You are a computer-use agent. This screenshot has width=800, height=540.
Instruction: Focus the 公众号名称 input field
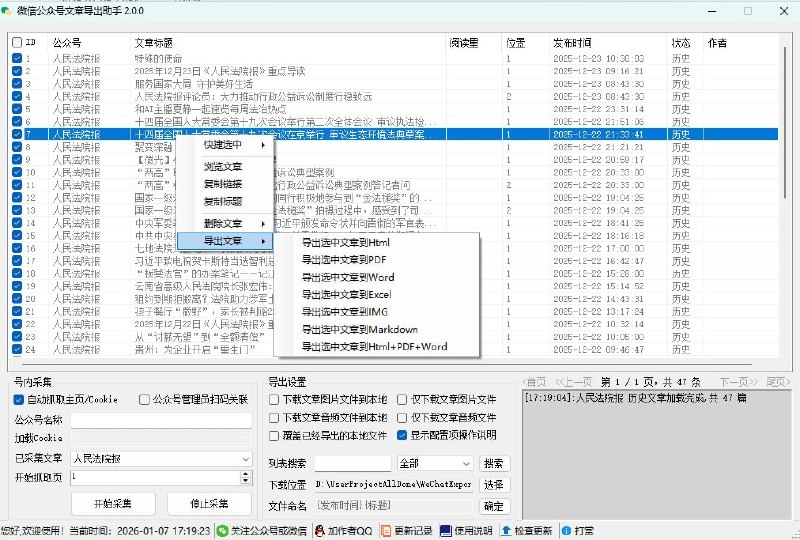[161, 420]
